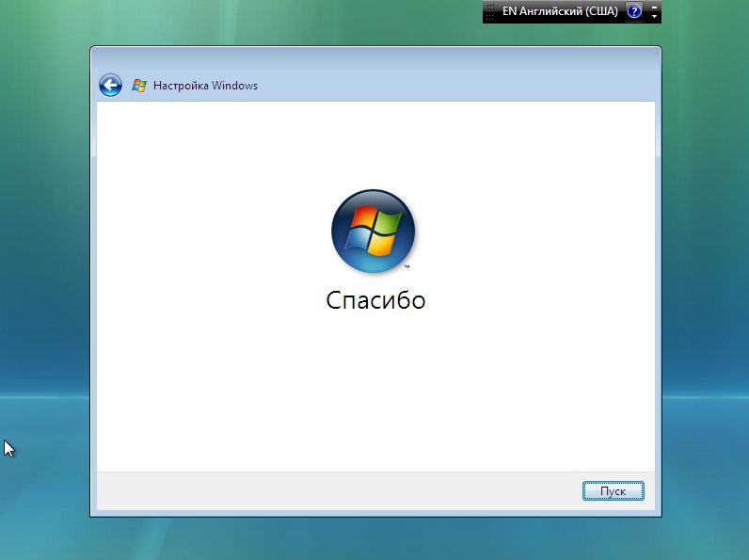749x560 pixels.
Task: Click the Настройка Windows title text
Action: click(x=205, y=86)
